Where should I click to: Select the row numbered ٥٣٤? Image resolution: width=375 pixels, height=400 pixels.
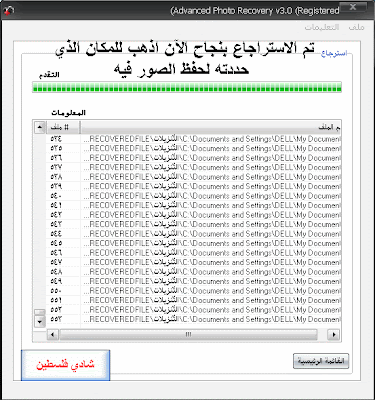(x=194, y=139)
